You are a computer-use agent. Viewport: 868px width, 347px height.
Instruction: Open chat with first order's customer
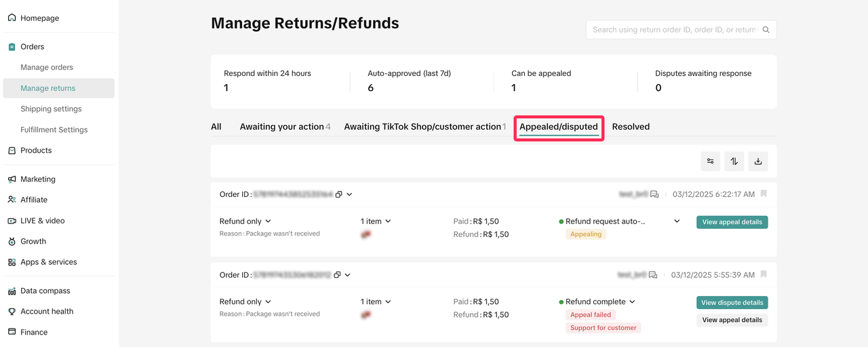[x=654, y=194]
